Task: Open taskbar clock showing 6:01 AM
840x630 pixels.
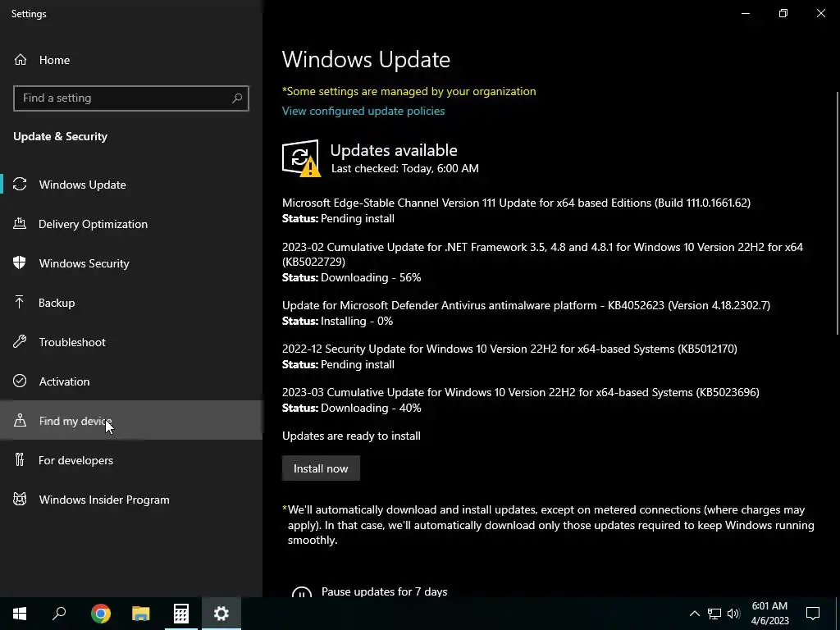Action: coord(769,614)
